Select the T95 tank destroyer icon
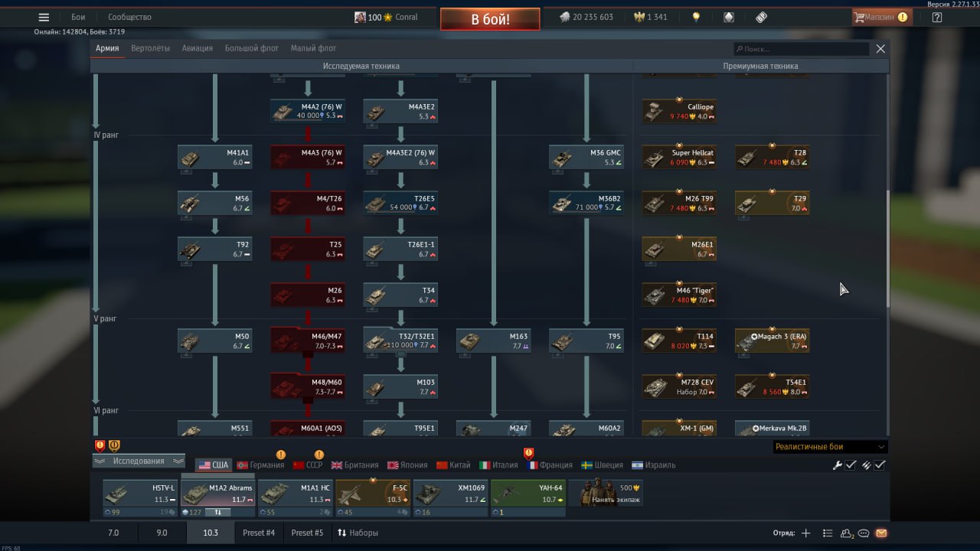This screenshot has height=551, width=980. (x=561, y=341)
